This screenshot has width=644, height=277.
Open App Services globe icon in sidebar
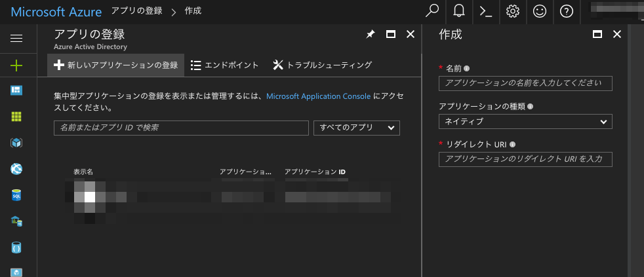pyautogui.click(x=16, y=169)
